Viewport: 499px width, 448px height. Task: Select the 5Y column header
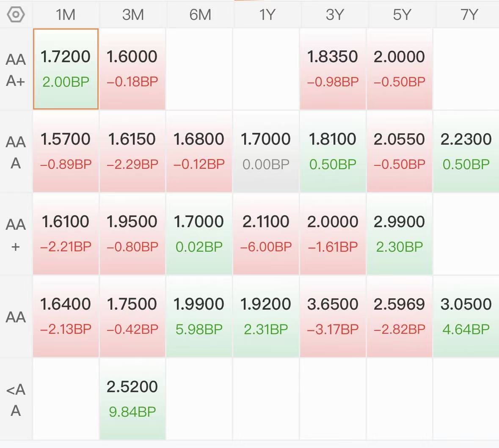(x=402, y=15)
